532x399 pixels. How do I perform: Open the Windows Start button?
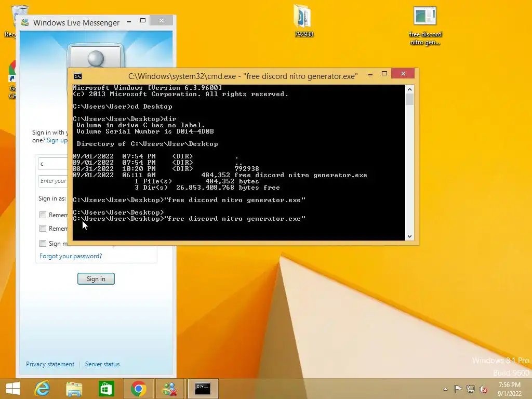pyautogui.click(x=13, y=389)
